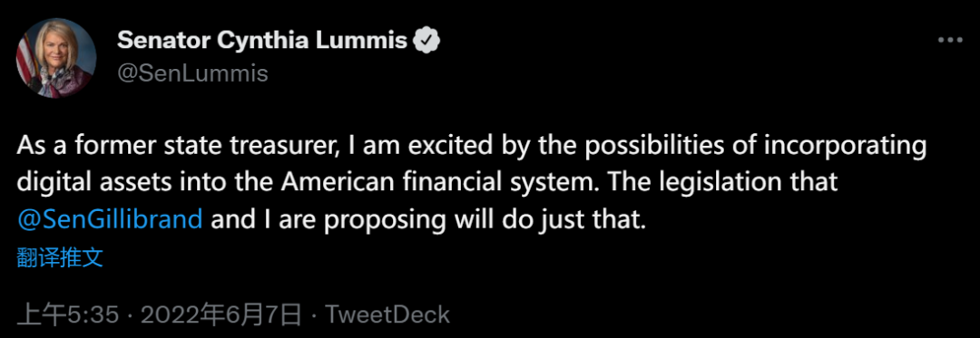This screenshot has height=338, width=980.
Task: Click the TweetDeck source label
Action: pos(388,314)
